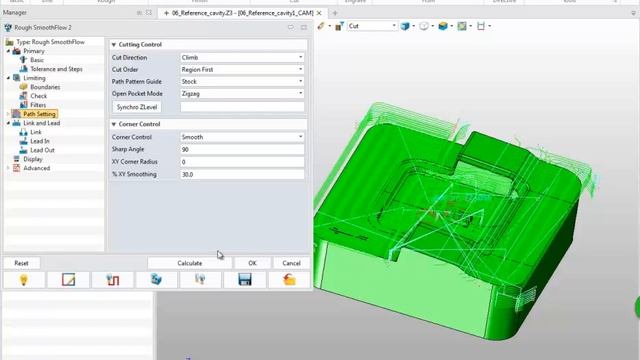The width and height of the screenshot is (640, 360).
Task: Select Type: Rough SmoothFlow tree root
Action: click(50, 42)
